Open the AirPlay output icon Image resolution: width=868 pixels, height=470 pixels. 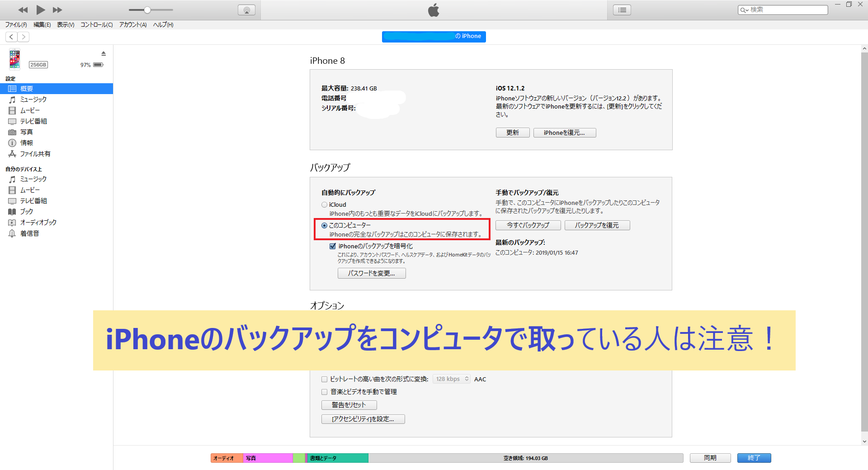(246, 10)
